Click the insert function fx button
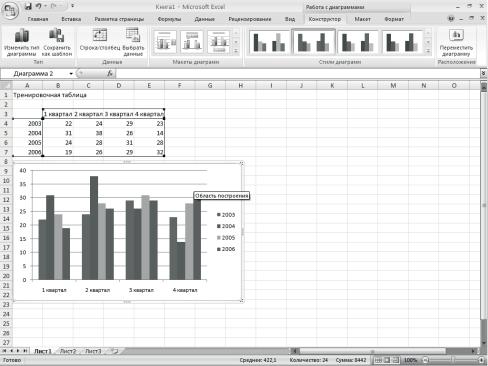The width and height of the screenshot is (488, 366). 110,74
